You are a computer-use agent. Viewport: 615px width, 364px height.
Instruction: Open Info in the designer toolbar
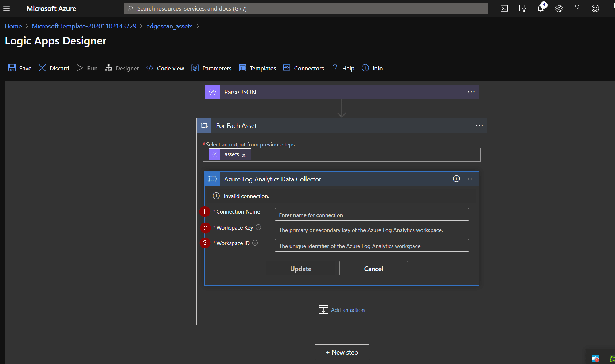(372, 68)
